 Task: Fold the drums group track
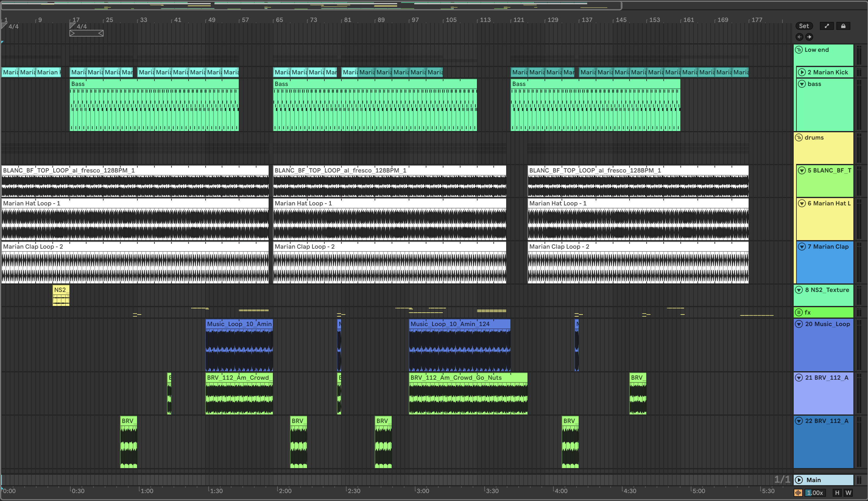coord(799,138)
